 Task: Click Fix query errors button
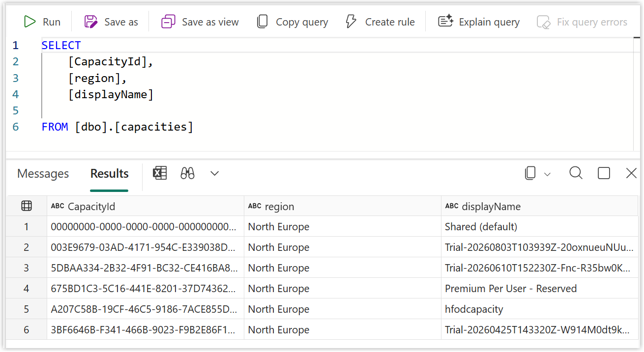582,22
